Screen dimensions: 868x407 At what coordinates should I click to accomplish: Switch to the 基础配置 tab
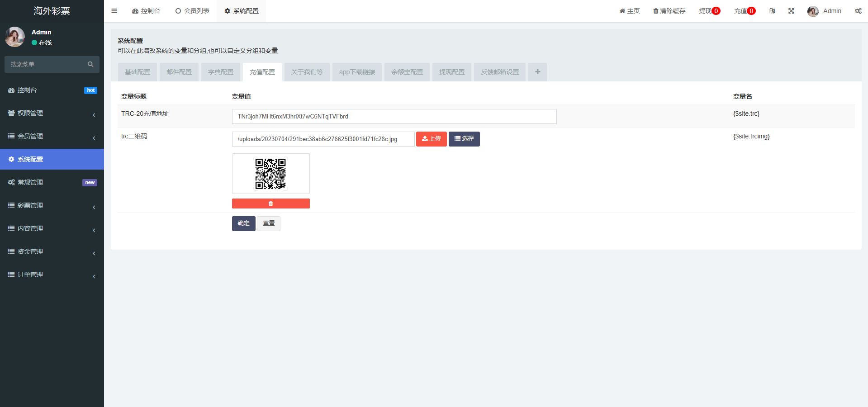[138, 72]
